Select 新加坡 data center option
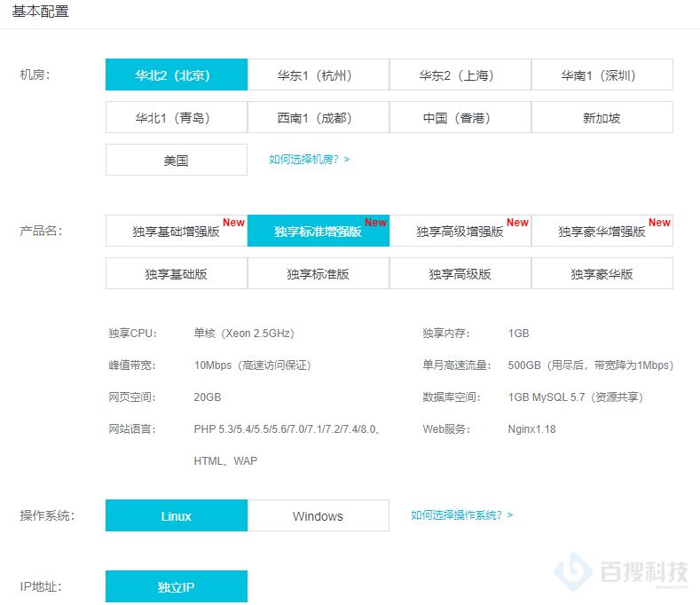 pyautogui.click(x=602, y=117)
